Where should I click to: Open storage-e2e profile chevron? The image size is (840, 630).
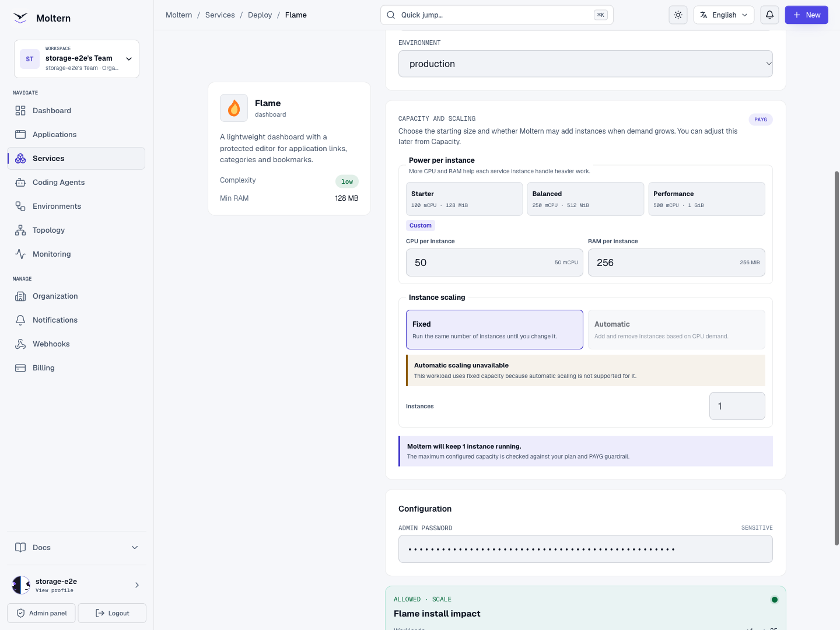click(x=137, y=585)
